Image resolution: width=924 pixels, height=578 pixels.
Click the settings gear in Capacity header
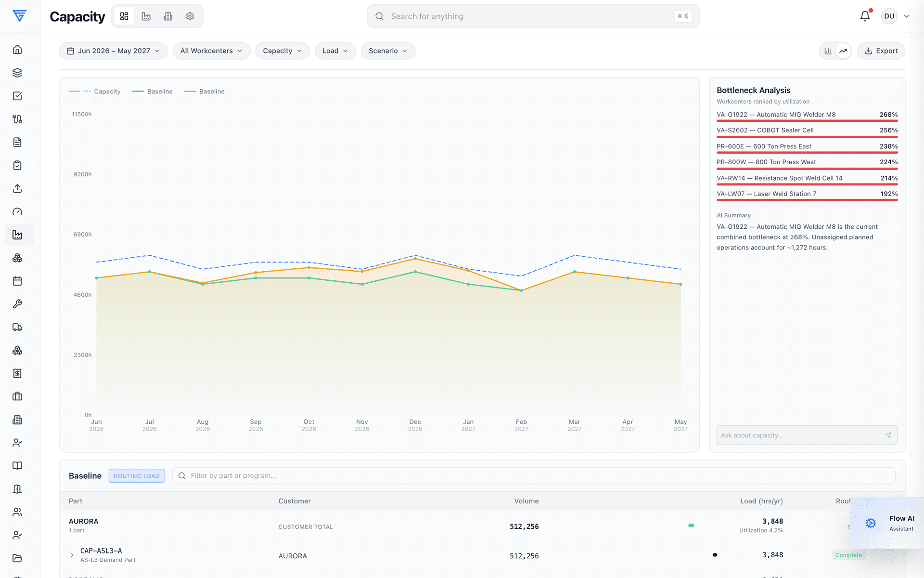[x=190, y=16]
